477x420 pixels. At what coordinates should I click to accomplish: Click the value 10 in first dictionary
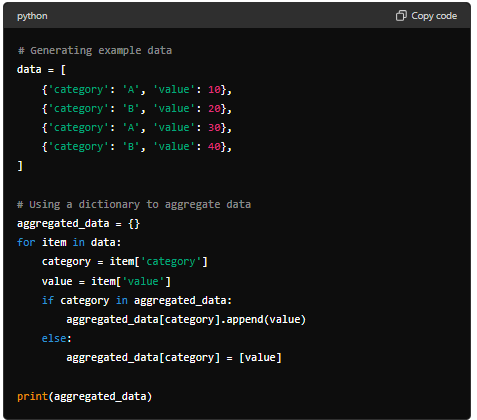(214, 89)
